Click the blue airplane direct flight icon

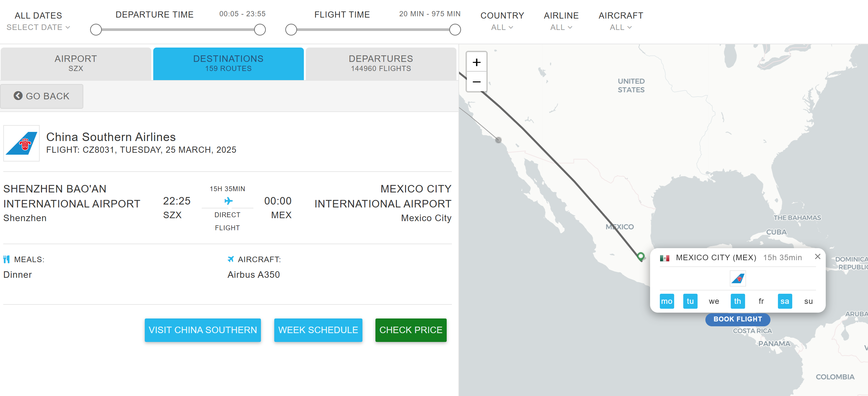(x=228, y=201)
